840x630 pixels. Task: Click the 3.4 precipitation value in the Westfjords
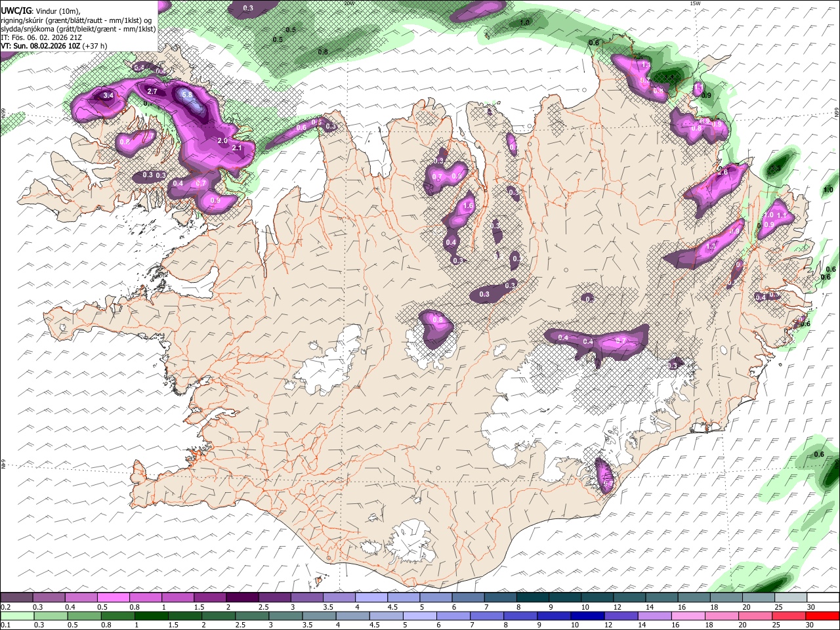pyautogui.click(x=108, y=96)
